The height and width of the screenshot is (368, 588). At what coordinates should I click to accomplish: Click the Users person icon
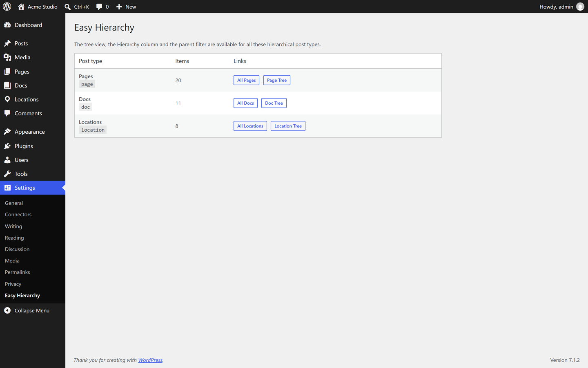click(x=7, y=160)
